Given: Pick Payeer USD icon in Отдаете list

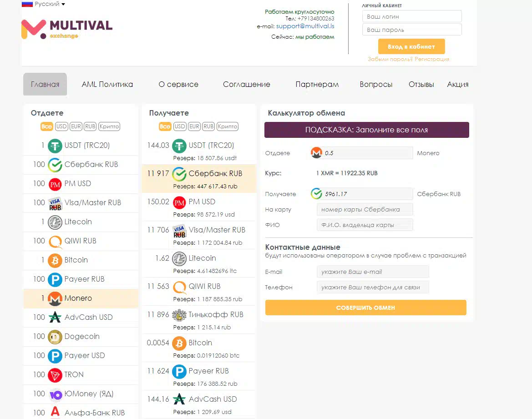Looking at the screenshot, I should (55, 356).
